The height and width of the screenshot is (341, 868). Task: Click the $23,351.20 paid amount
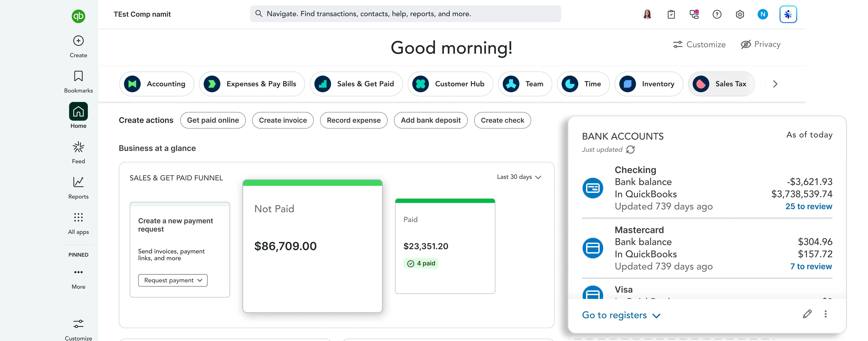tap(426, 246)
